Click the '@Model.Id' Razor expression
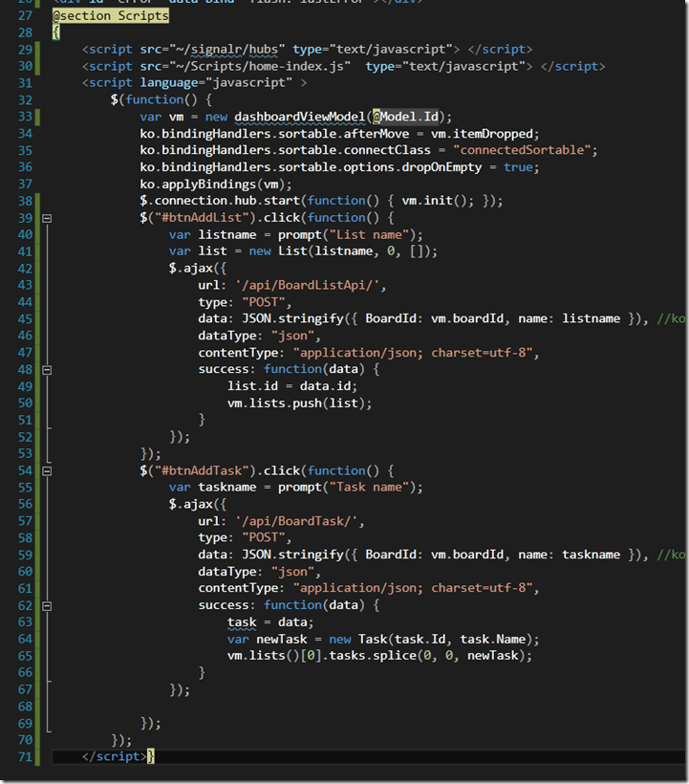The image size is (689, 784). point(406,117)
